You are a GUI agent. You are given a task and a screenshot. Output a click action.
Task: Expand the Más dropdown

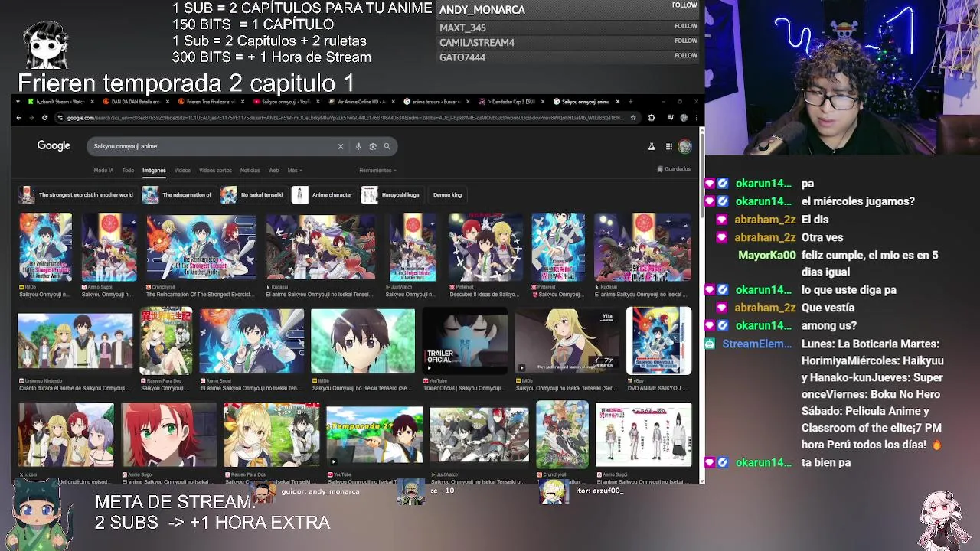click(x=295, y=171)
